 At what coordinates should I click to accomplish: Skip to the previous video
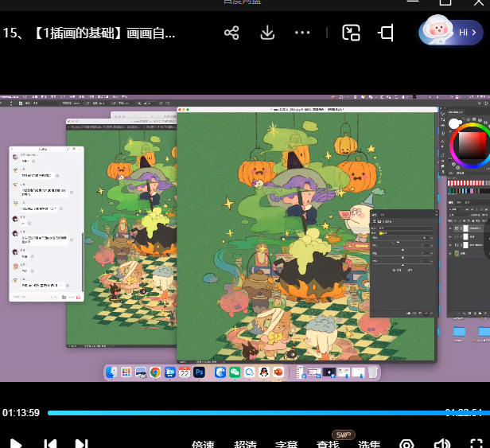[49, 443]
